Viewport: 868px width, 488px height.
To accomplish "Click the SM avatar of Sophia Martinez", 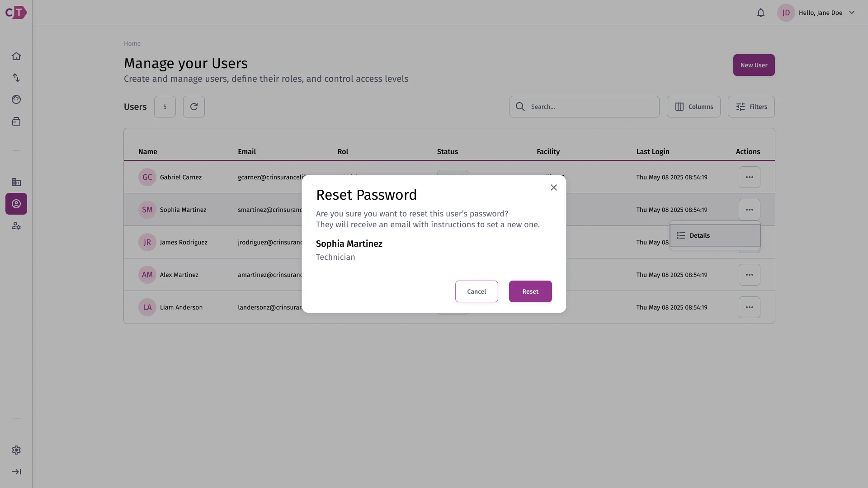I will tap(147, 210).
